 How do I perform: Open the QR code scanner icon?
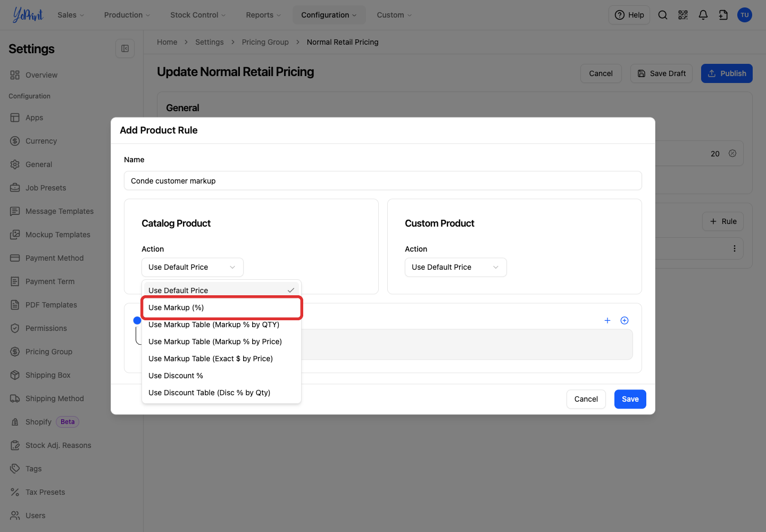[x=683, y=15]
